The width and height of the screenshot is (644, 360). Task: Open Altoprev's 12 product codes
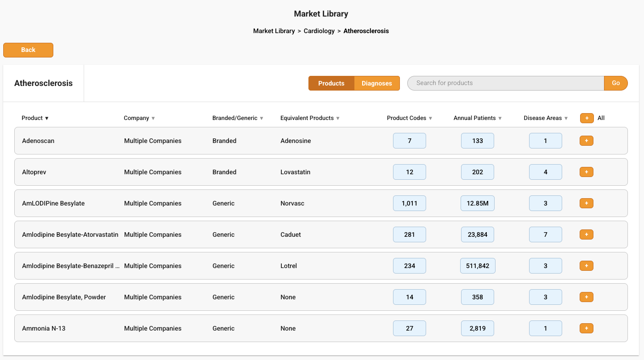click(410, 172)
